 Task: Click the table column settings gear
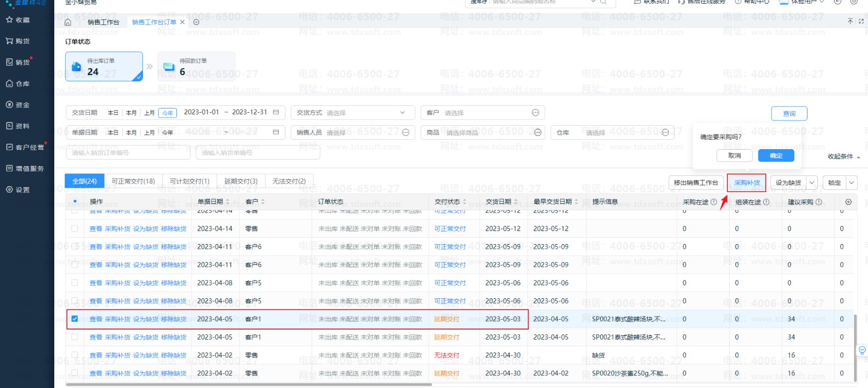pyautogui.click(x=848, y=202)
